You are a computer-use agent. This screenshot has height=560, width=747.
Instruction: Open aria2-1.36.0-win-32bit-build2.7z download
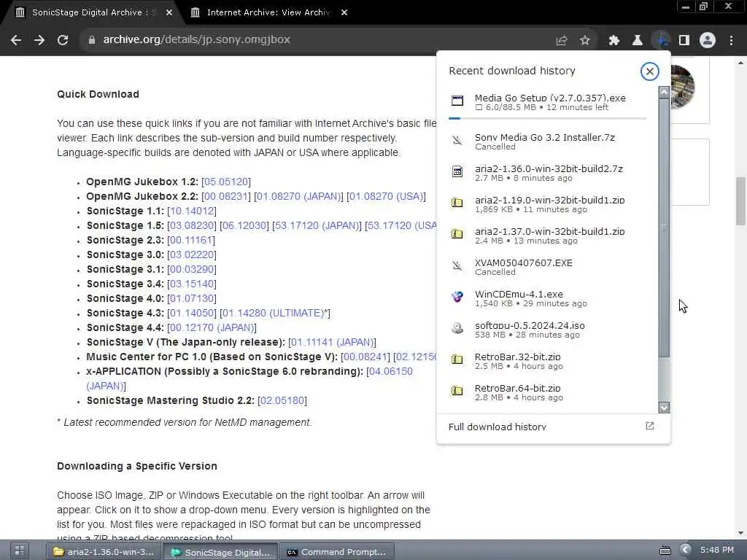point(547,173)
